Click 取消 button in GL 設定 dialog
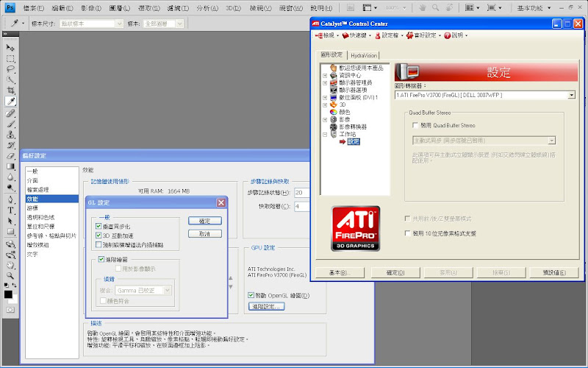Image resolution: width=588 pixels, height=368 pixels. click(205, 233)
